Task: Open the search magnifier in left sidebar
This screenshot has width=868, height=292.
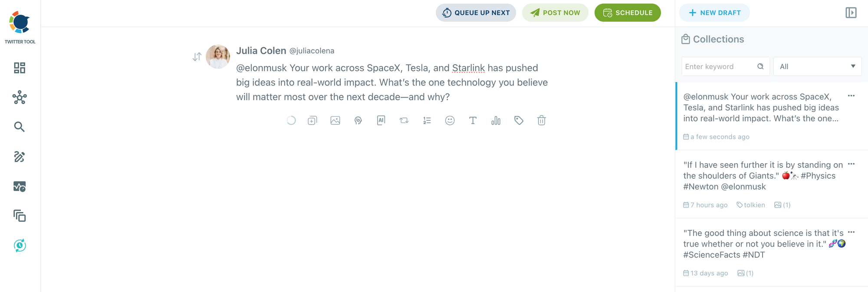Action: pos(20,127)
